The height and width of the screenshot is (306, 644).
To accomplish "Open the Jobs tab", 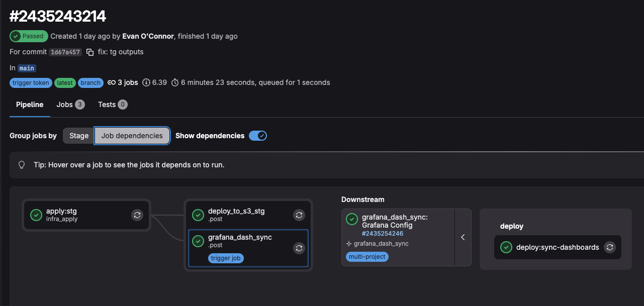I will 70,105.
